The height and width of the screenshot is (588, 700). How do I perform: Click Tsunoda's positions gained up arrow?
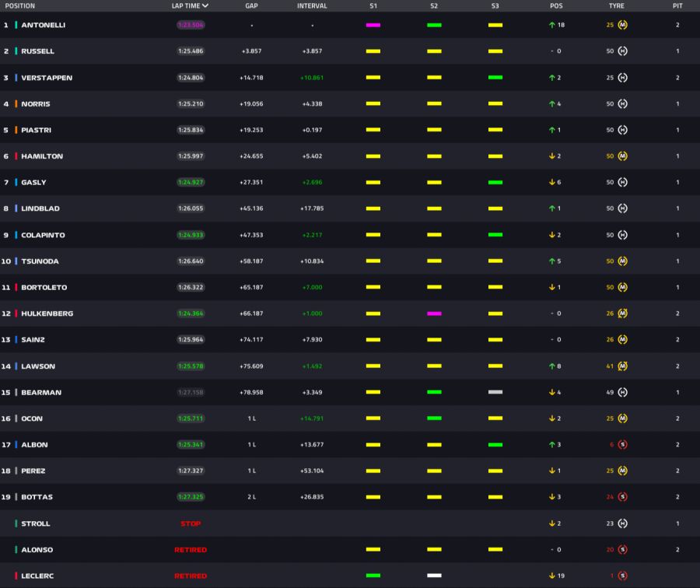tap(551, 261)
